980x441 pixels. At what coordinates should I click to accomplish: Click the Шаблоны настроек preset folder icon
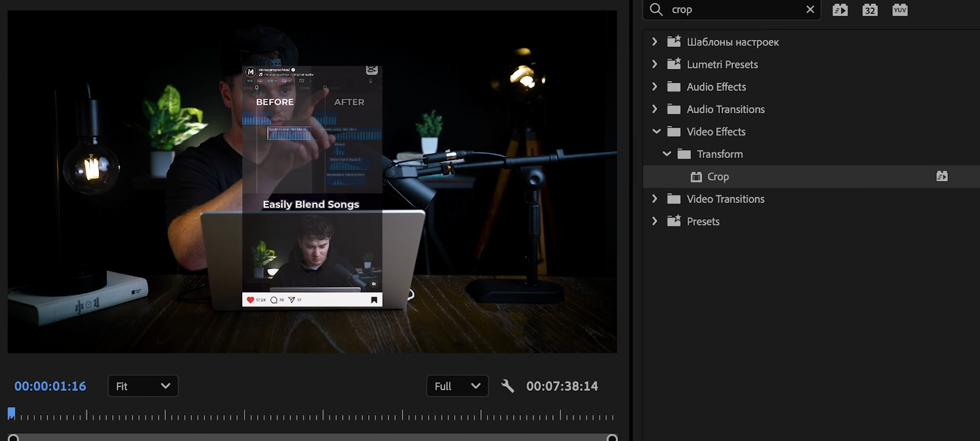[x=674, y=41]
